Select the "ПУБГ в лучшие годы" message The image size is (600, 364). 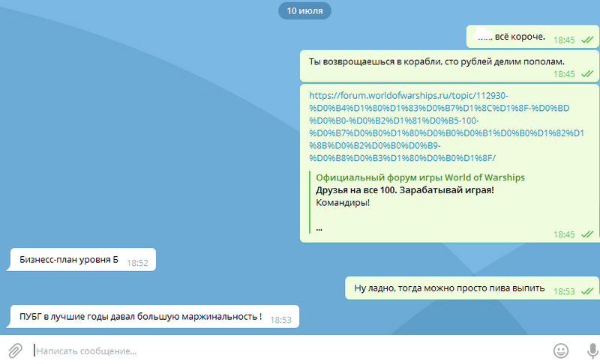[x=140, y=316]
